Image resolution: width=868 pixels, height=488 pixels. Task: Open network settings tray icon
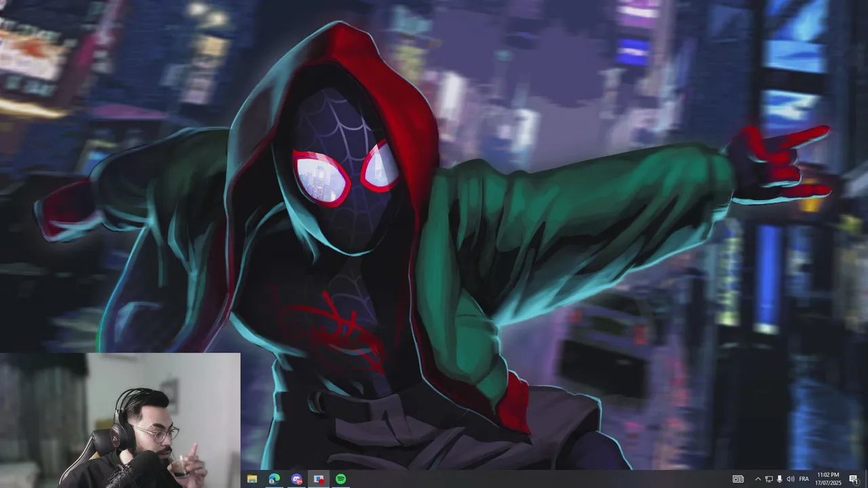769,479
